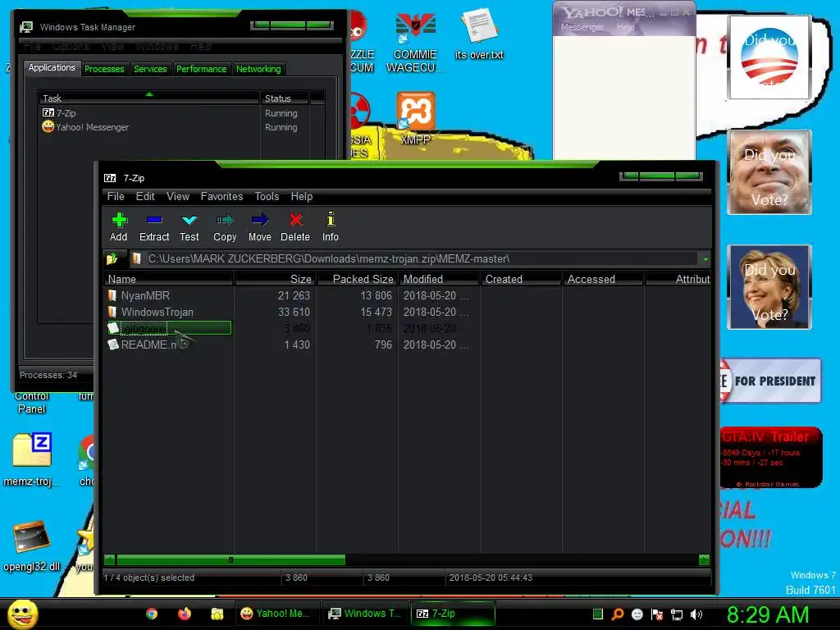The height and width of the screenshot is (630, 840).
Task: Select the Move tool in 7-Zip
Action: pos(260,226)
